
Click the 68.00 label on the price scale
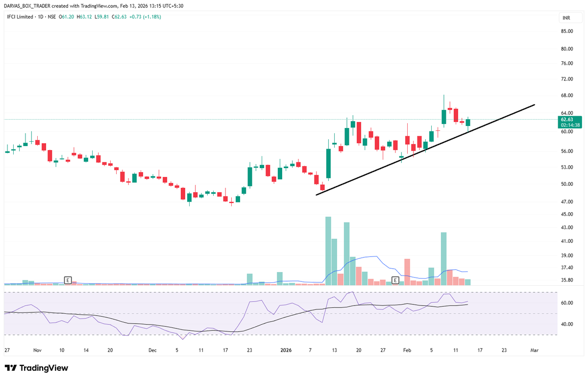567,95
